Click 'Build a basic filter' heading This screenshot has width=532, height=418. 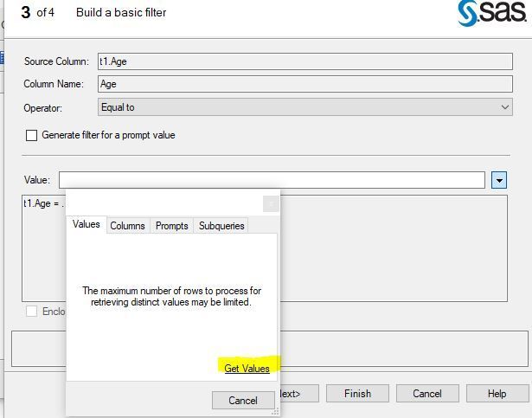[x=121, y=13]
